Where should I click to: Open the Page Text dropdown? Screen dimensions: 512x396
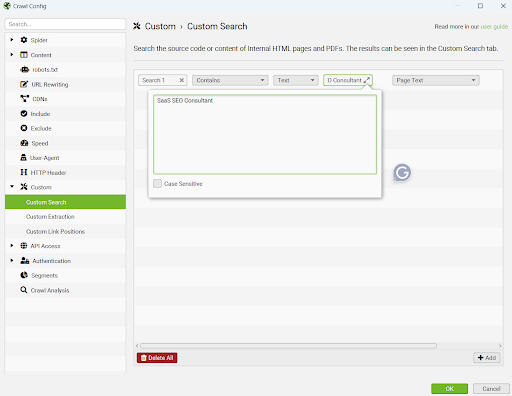pyautogui.click(x=436, y=80)
